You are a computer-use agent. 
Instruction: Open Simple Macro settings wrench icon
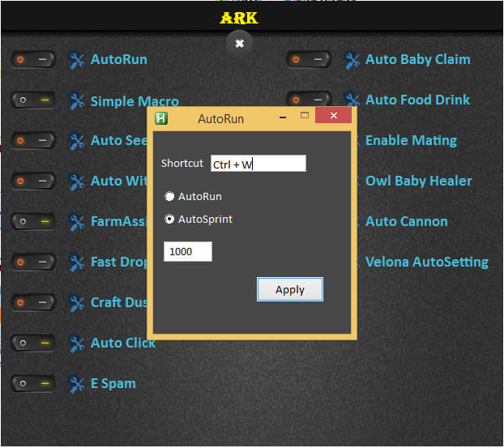pos(76,101)
